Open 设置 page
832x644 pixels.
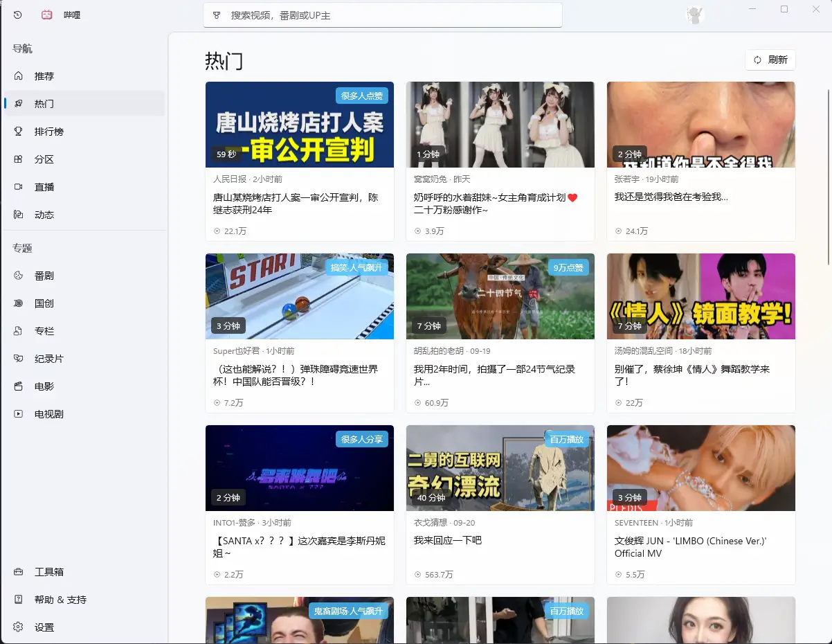[x=84, y=627]
